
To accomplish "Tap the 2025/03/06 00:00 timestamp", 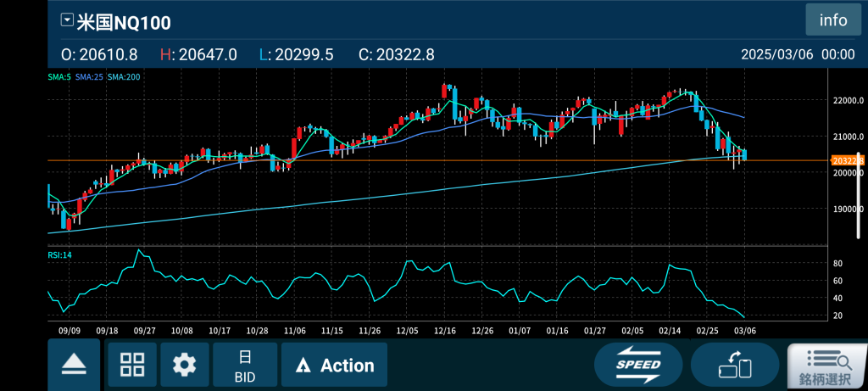I will click(x=797, y=54).
